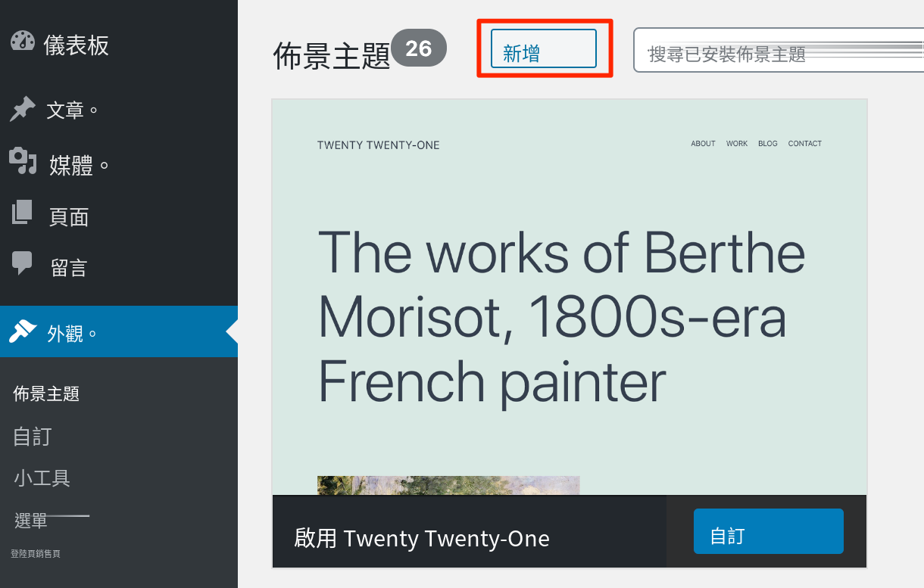The width and height of the screenshot is (924, 588).
Task: Click BLOG in the theme preview
Action: tap(768, 144)
